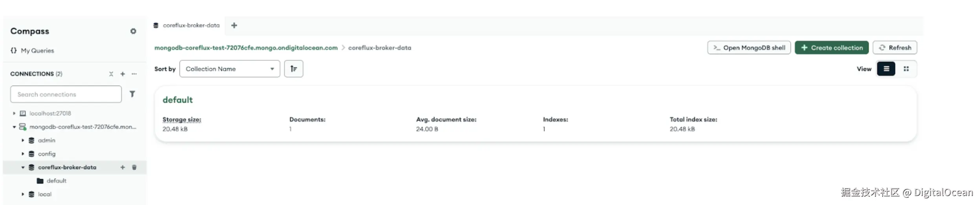This screenshot has height=205, width=980.
Task: Open connections more options ellipsis
Action: tap(134, 74)
